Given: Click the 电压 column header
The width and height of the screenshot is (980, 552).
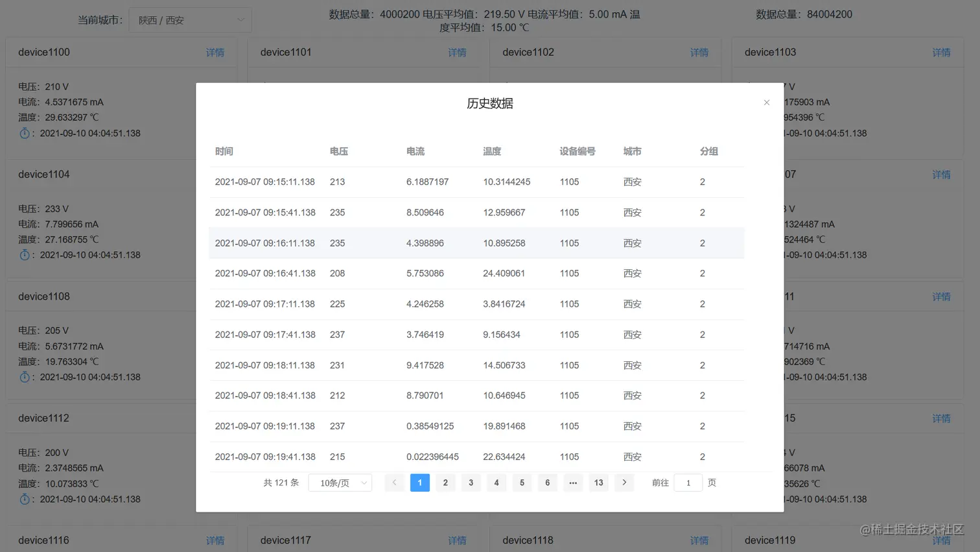Looking at the screenshot, I should tap(339, 151).
